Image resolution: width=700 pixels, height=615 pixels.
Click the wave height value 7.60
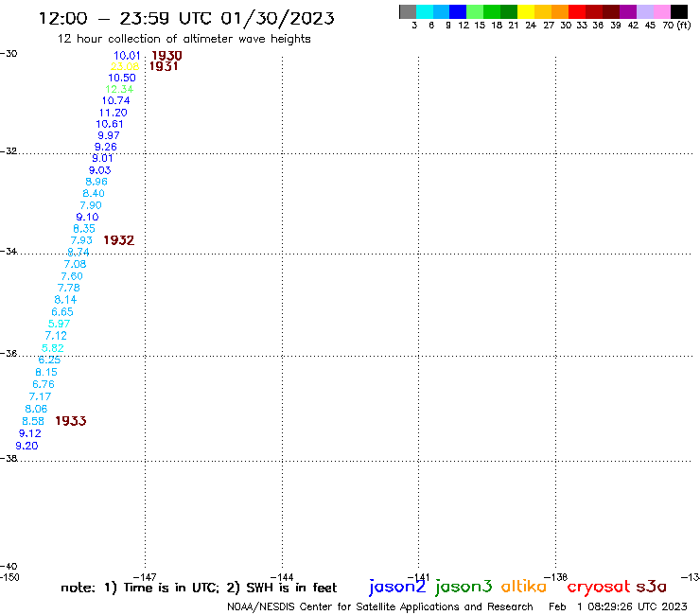[72, 276]
